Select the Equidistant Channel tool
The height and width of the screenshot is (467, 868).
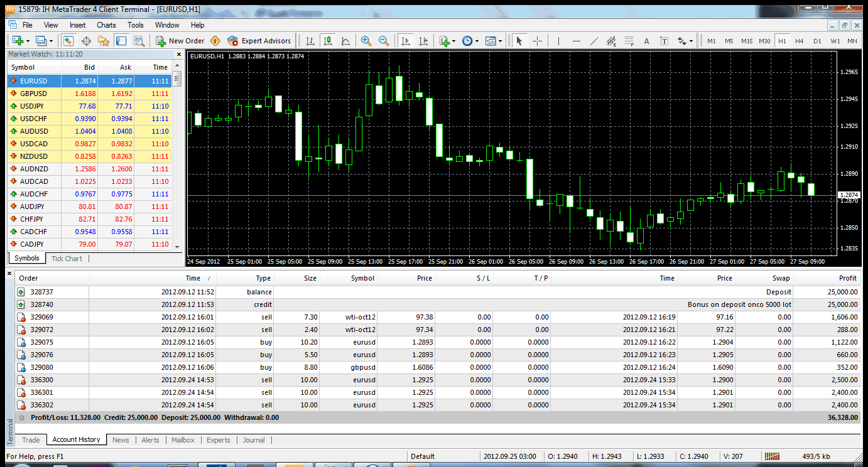pos(611,41)
